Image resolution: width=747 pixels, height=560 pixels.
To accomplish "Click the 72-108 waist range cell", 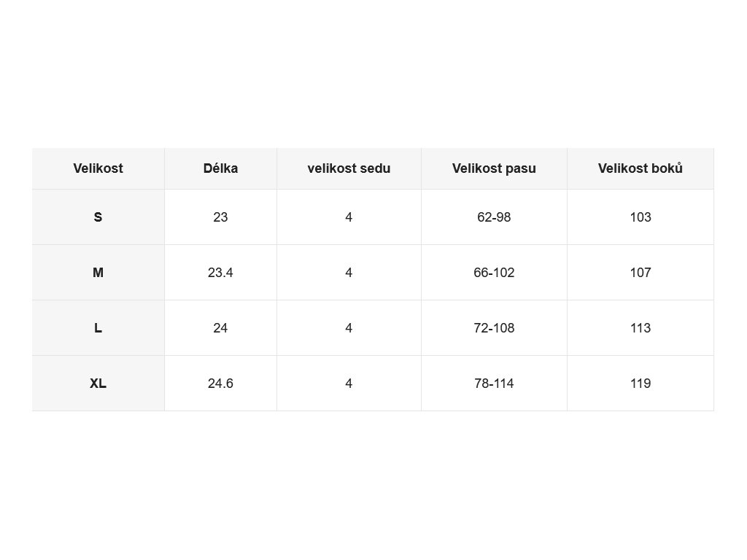I will pyautogui.click(x=494, y=328).
